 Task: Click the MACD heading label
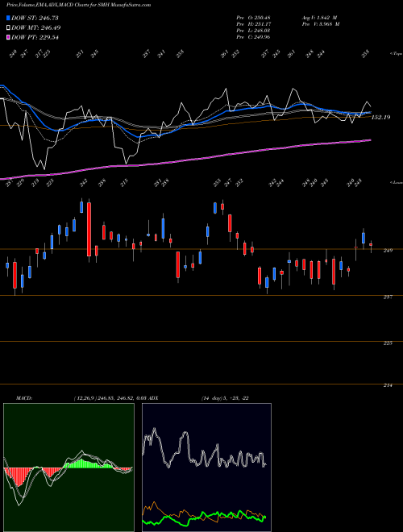tap(23, 398)
